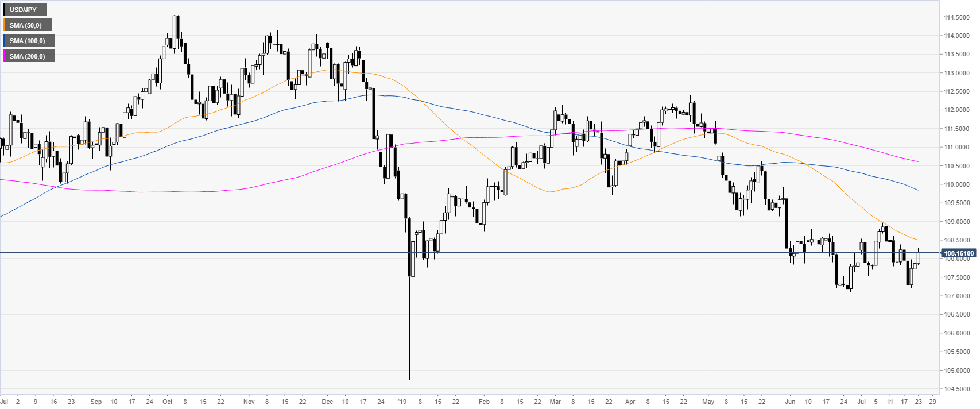Click the 104.5000 price axis label
This screenshot has height=409, width=980.
click(956, 389)
